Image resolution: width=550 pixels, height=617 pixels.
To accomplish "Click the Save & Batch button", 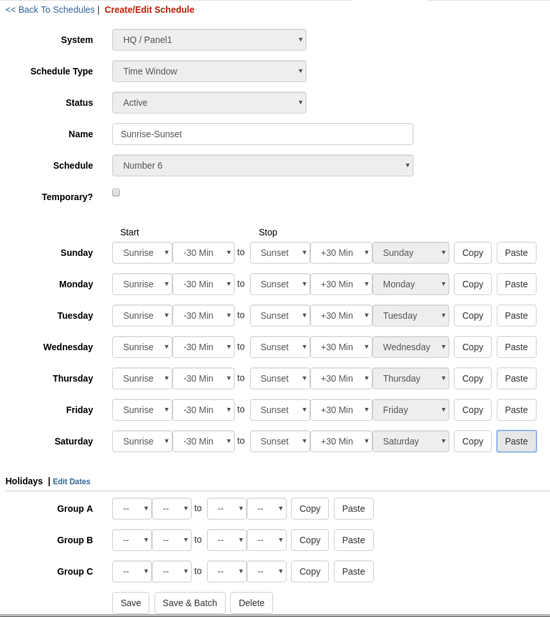I will click(x=190, y=603).
